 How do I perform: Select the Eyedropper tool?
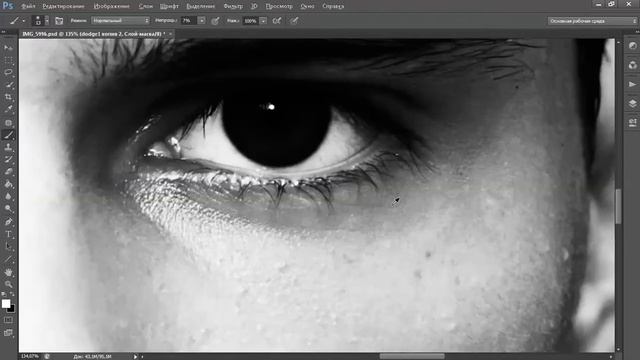8,109
